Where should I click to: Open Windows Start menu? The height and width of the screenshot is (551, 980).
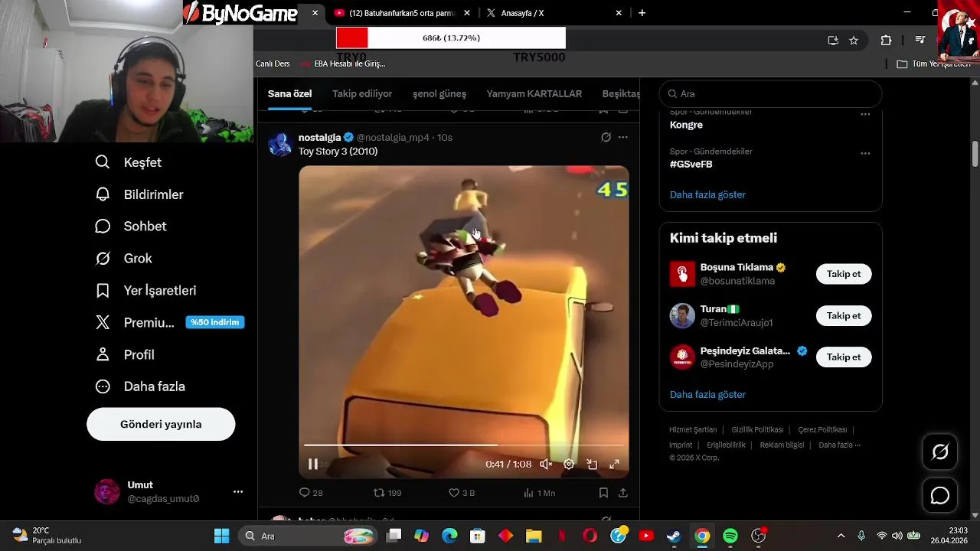221,536
